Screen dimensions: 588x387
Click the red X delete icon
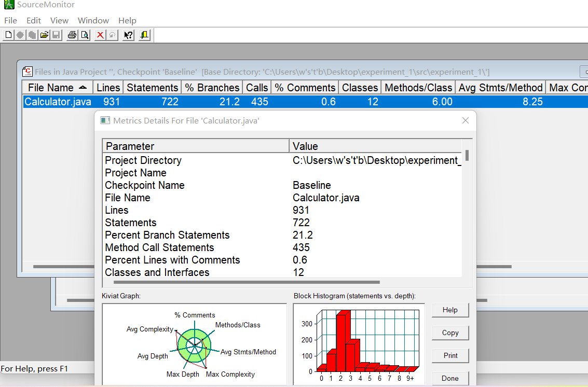100,35
